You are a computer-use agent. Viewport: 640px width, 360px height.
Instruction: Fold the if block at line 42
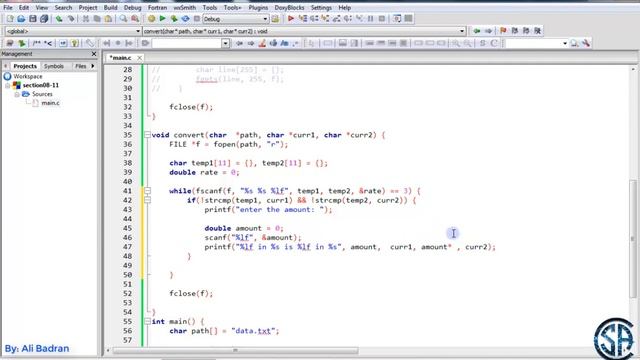(147, 200)
